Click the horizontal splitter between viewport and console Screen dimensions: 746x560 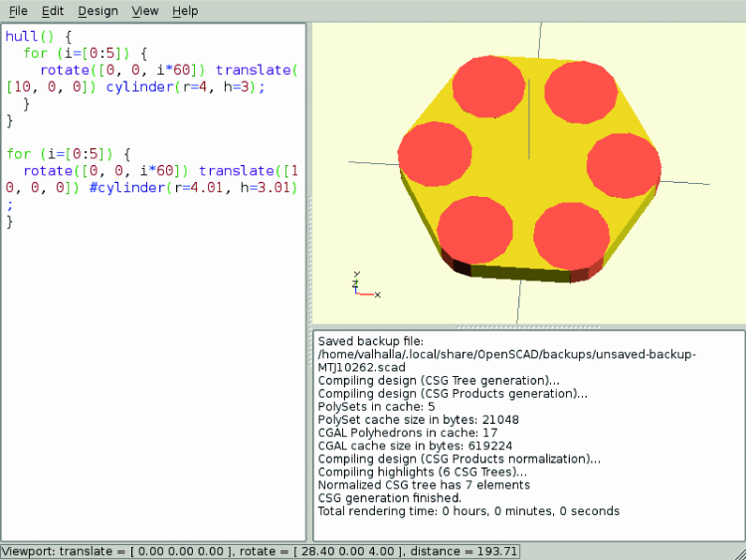528,326
